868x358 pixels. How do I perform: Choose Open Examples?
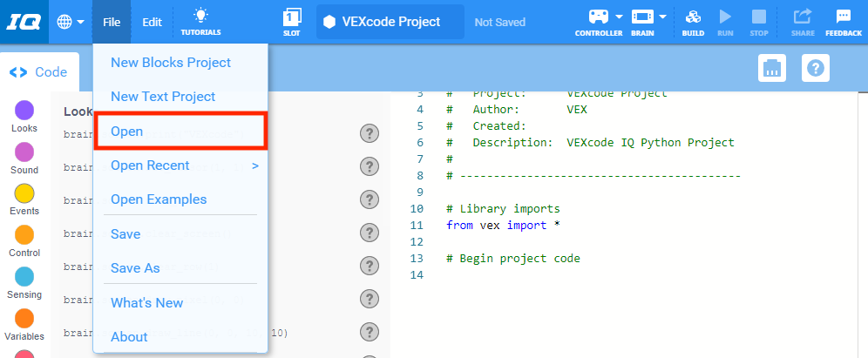point(180,199)
